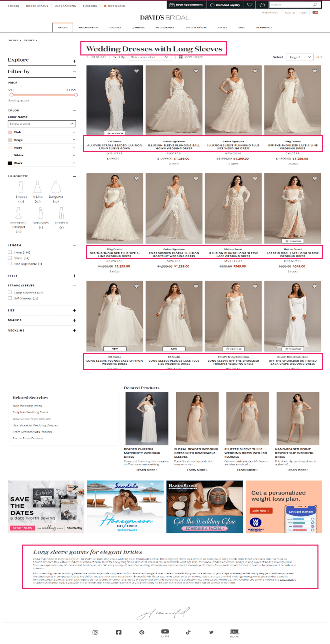
Task: Open the Select a color dropdown
Action: [x=42, y=124]
